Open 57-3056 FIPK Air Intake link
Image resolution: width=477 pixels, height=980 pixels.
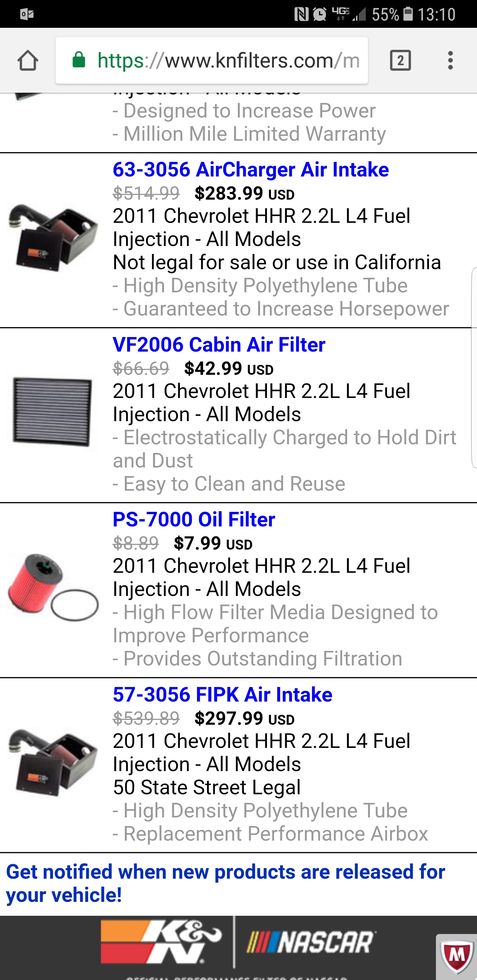click(222, 694)
